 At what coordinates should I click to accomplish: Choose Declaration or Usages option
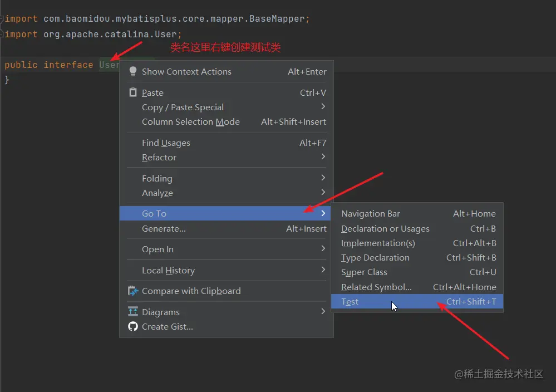[x=385, y=228]
